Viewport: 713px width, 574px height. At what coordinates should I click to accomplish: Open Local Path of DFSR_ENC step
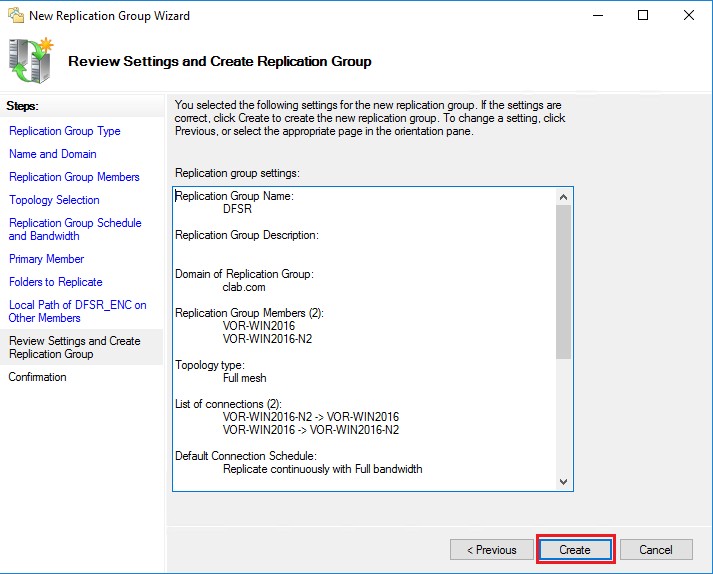click(x=77, y=311)
